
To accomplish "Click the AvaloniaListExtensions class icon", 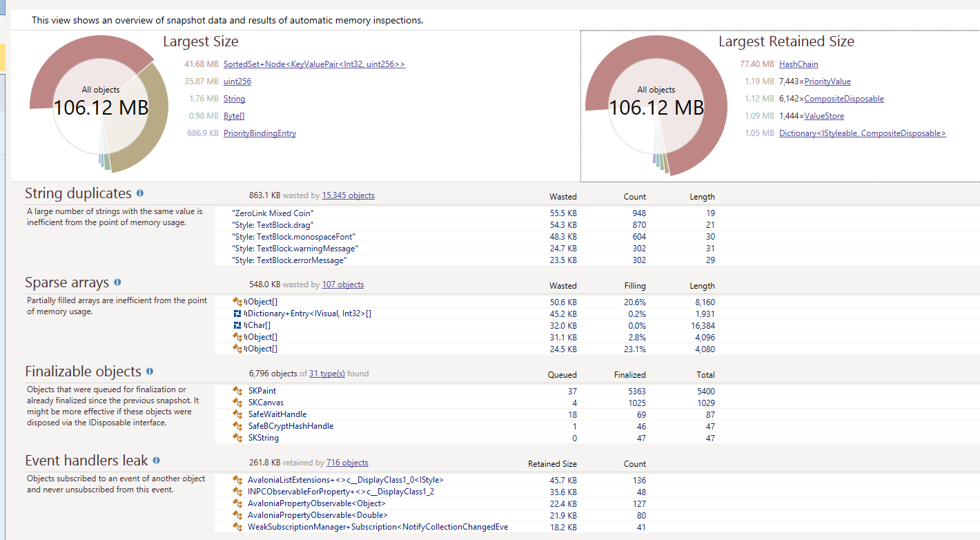I will coord(237,480).
